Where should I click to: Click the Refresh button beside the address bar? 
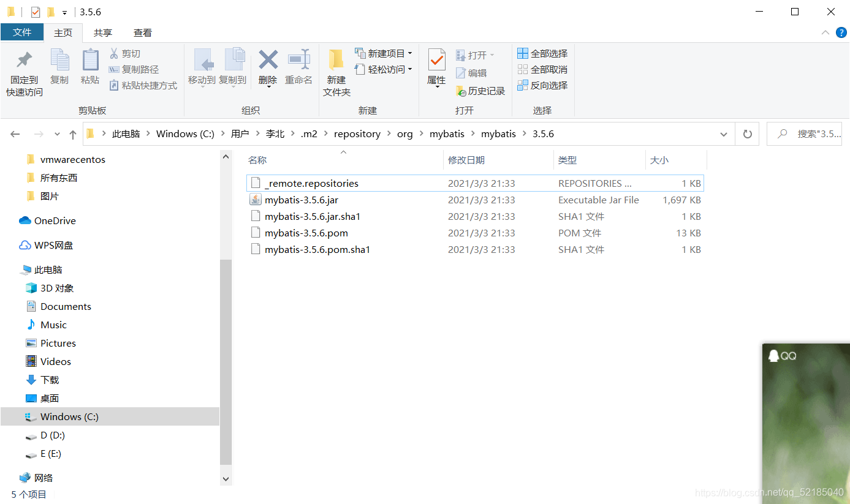747,134
